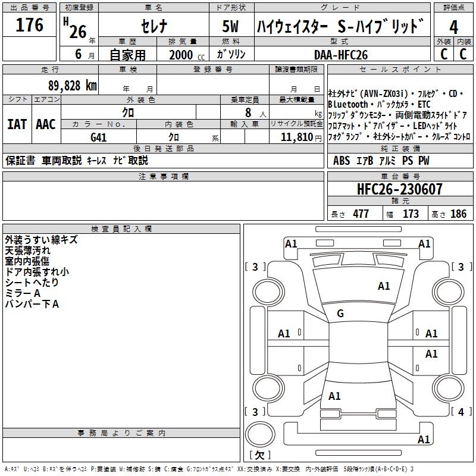Select the door type 5W
Screen dimensions: 476x476
pos(230,26)
